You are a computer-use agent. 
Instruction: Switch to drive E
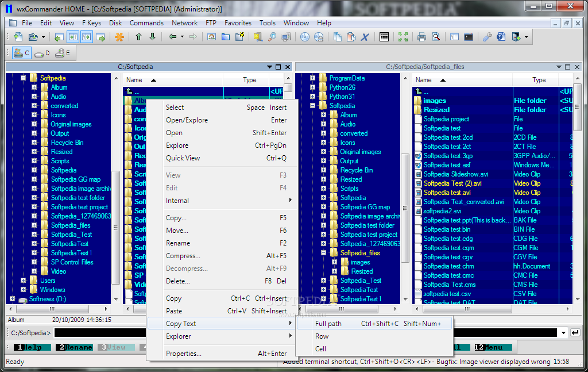click(62, 53)
